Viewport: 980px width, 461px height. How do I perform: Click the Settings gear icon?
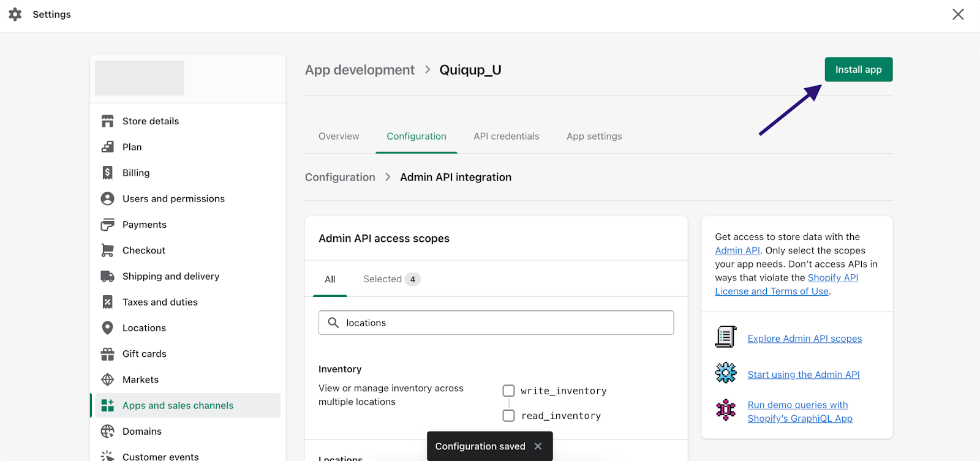pyautogui.click(x=15, y=14)
